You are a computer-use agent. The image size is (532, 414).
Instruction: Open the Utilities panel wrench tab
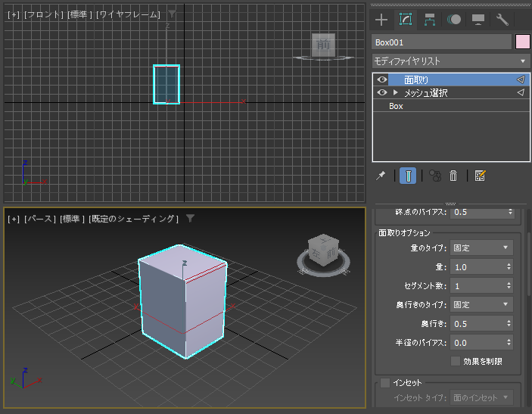pos(502,20)
